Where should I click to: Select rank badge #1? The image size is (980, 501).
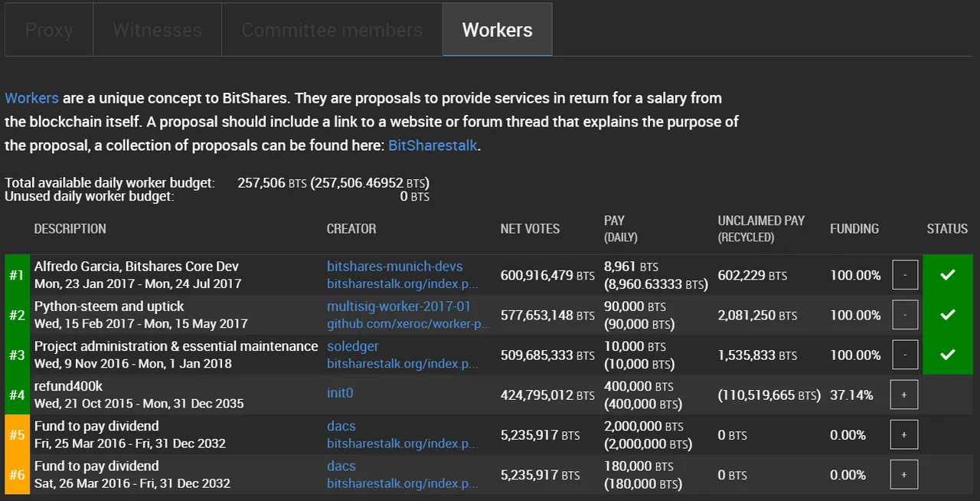click(17, 275)
